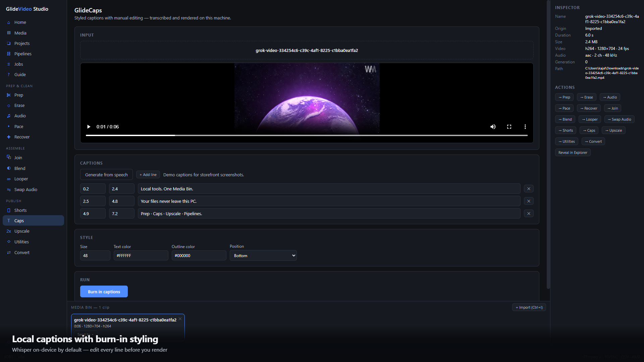Open fullscreen mode on the video player
Screen dimensions: 644x362
(509, 127)
